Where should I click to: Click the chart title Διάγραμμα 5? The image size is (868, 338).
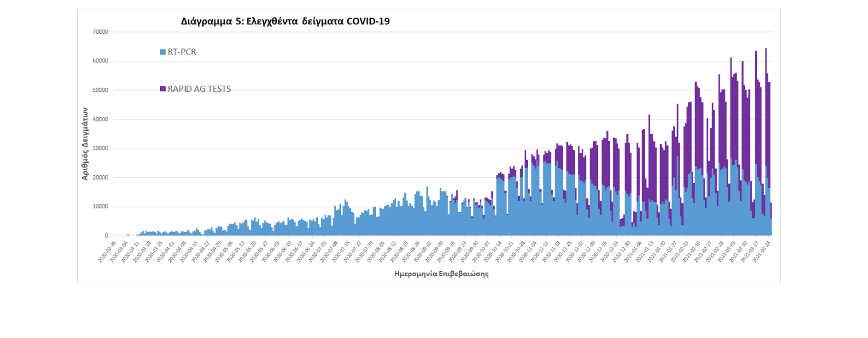tap(285, 22)
